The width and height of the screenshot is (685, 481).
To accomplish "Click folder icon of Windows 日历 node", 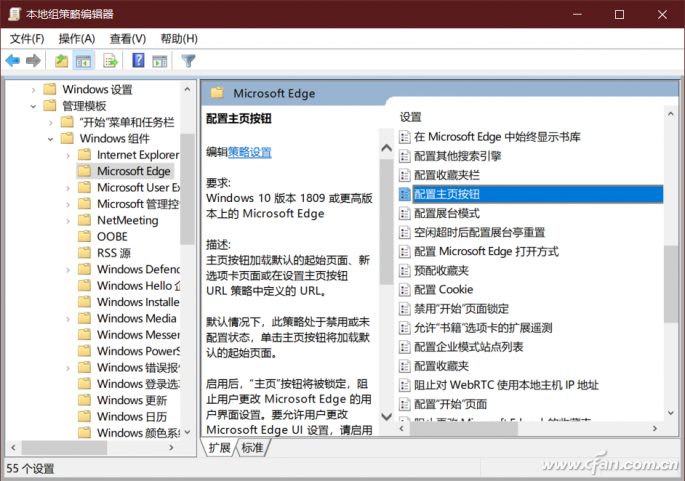I will pyautogui.click(x=84, y=416).
